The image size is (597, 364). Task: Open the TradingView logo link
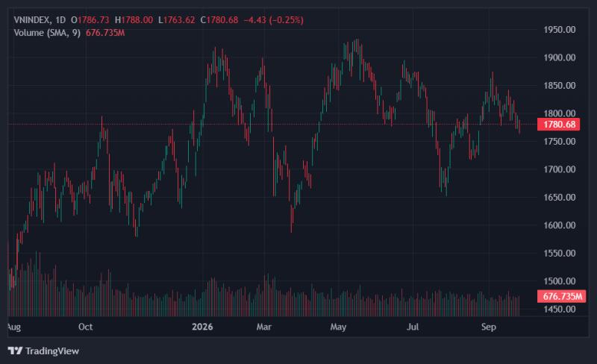[x=43, y=351]
